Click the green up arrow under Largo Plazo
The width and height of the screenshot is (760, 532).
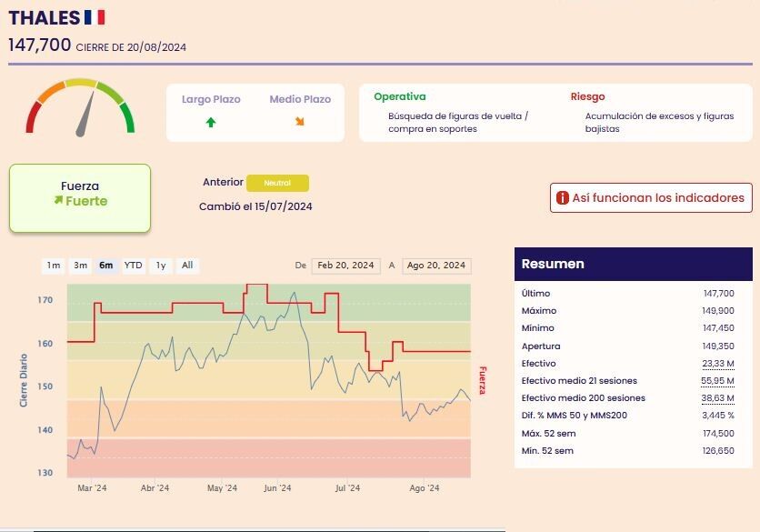click(210, 122)
